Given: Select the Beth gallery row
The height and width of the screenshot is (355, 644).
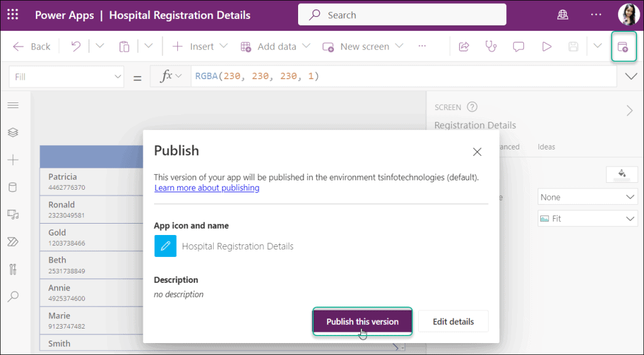Looking at the screenshot, I should coord(92,265).
